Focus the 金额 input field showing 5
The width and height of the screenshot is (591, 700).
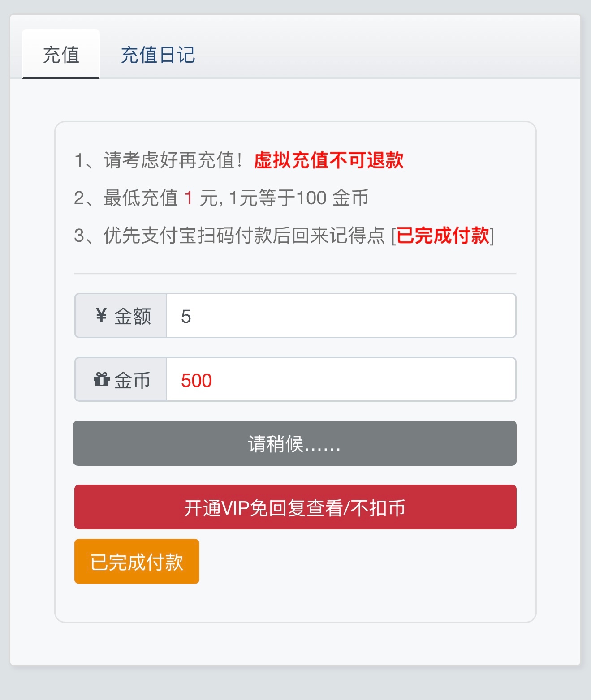click(x=341, y=316)
